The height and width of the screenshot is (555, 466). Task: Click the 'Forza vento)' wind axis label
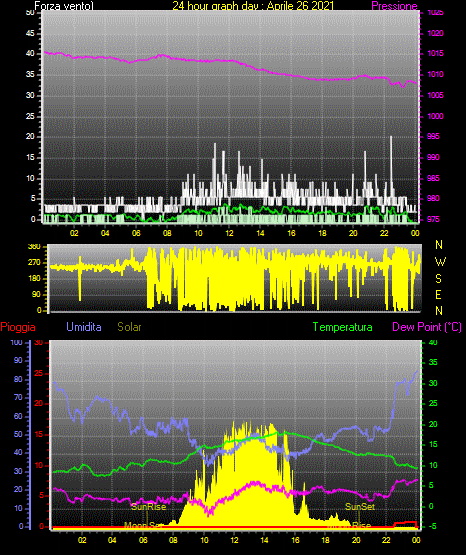[64, 6]
